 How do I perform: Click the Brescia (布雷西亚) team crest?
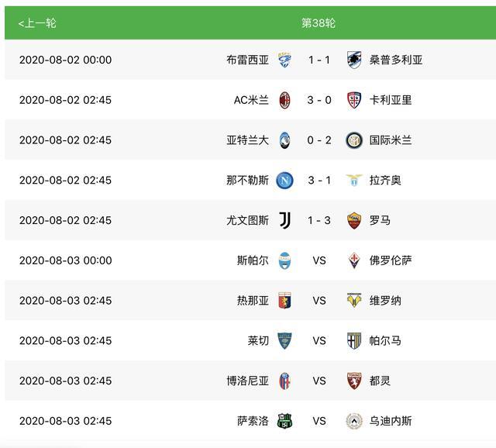pos(285,60)
